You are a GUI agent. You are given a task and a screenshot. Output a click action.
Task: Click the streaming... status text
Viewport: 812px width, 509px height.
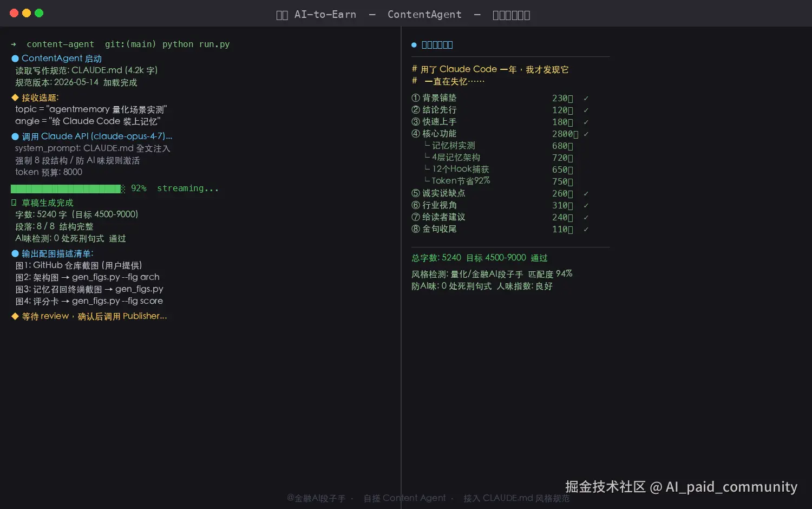(188, 188)
